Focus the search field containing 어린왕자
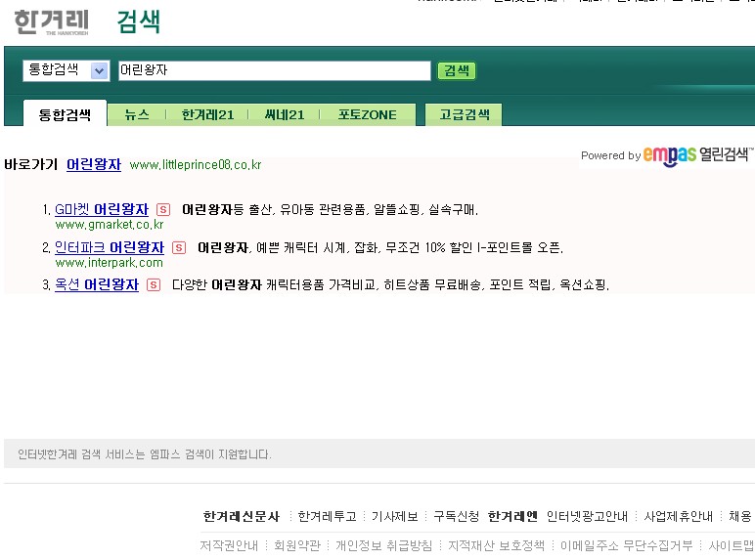 point(275,70)
